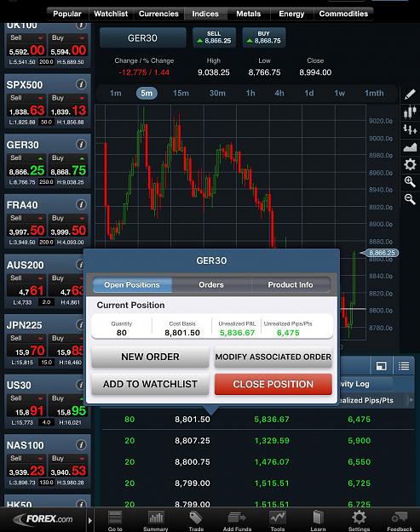The image size is (420, 532).
Task: Open Add Funds in bottom bar
Action: [237, 521]
